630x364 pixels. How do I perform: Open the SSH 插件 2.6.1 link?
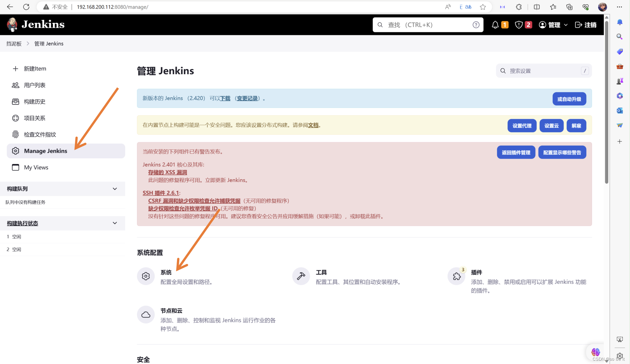pos(161,193)
